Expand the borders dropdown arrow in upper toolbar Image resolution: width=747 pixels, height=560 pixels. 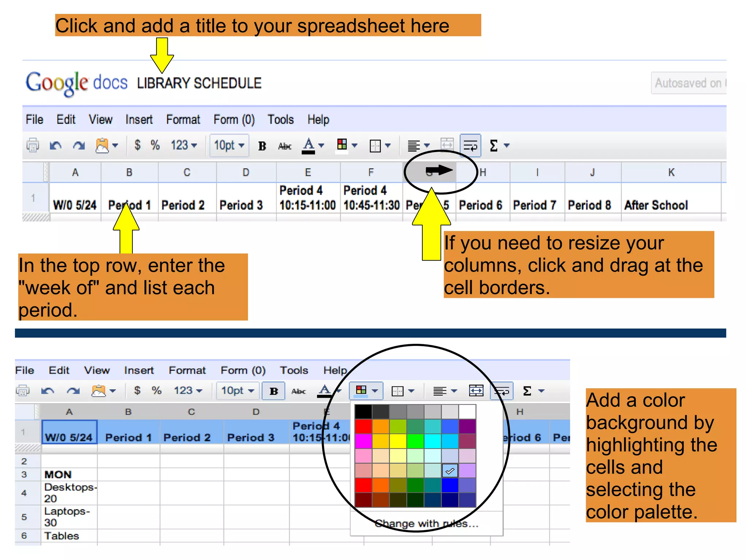[388, 145]
